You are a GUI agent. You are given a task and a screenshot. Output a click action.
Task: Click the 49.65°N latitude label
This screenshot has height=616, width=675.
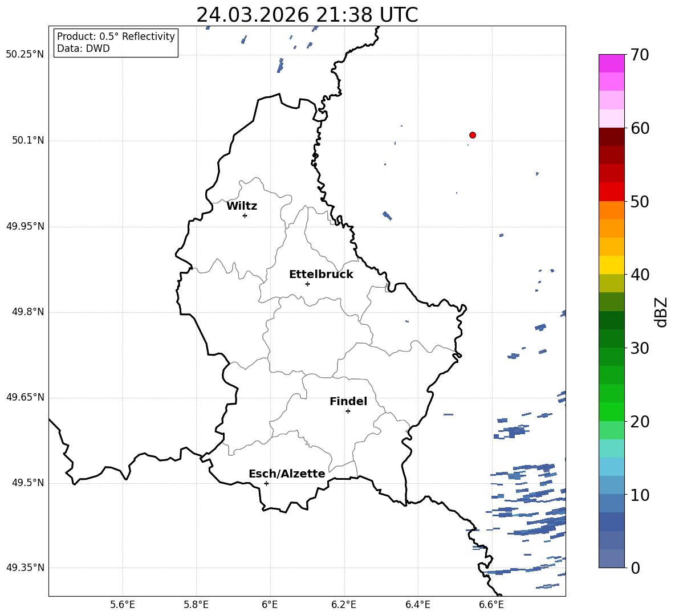[25, 397]
